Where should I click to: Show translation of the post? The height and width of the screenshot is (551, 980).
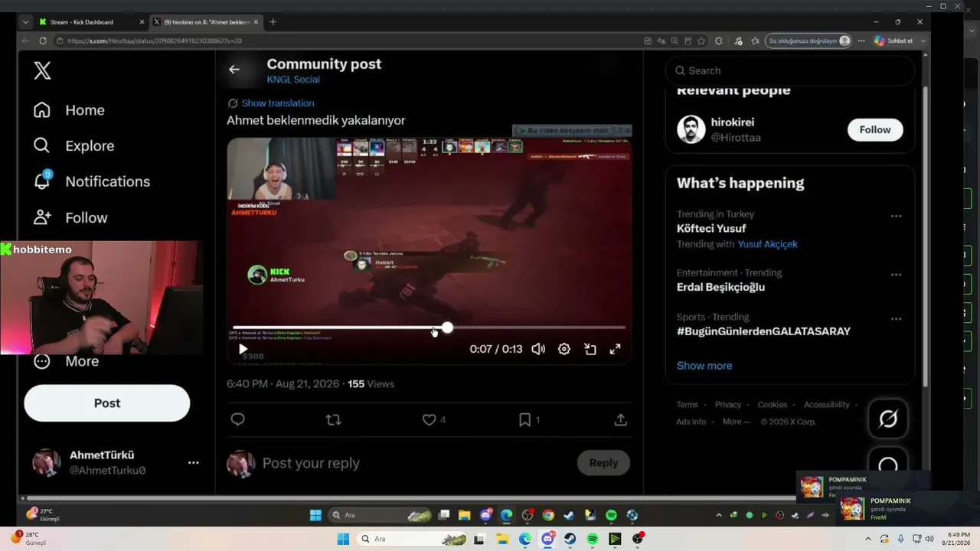tap(278, 103)
